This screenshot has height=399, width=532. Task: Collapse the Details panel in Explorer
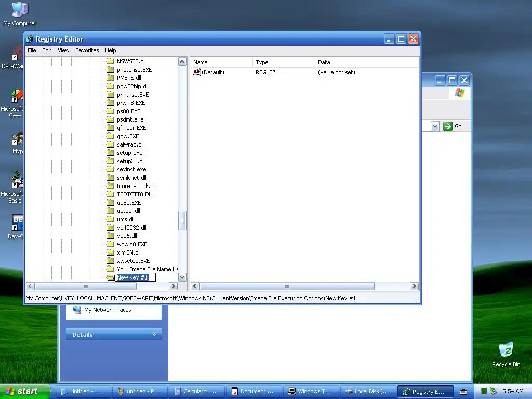154,334
